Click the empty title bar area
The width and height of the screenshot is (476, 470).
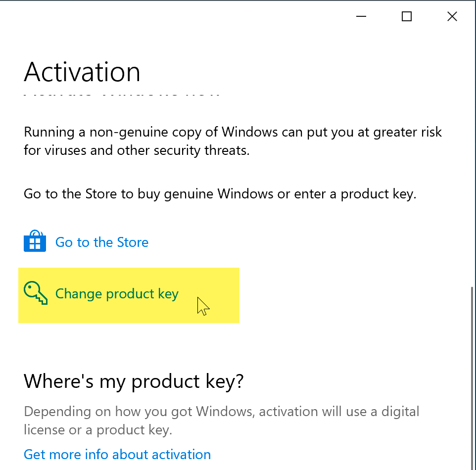173,16
